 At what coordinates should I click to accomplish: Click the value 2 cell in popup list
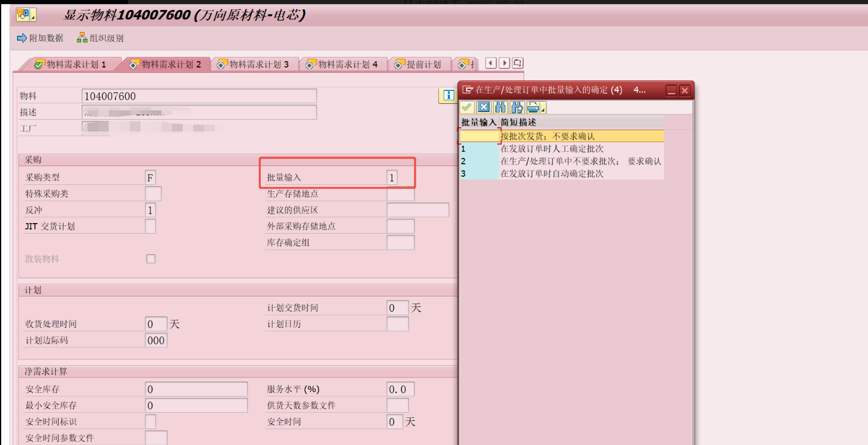click(x=479, y=161)
